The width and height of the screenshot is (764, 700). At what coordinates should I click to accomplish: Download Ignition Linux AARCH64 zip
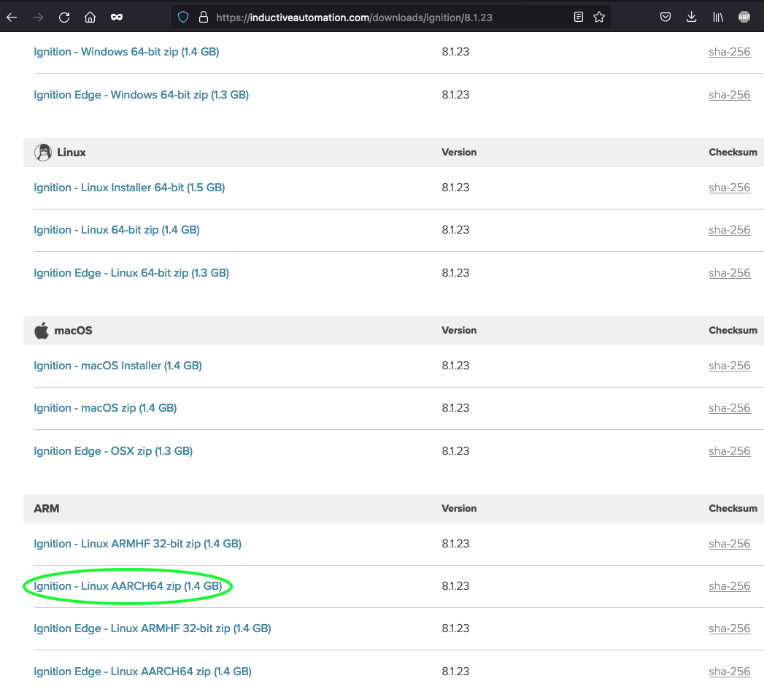pyautogui.click(x=128, y=586)
